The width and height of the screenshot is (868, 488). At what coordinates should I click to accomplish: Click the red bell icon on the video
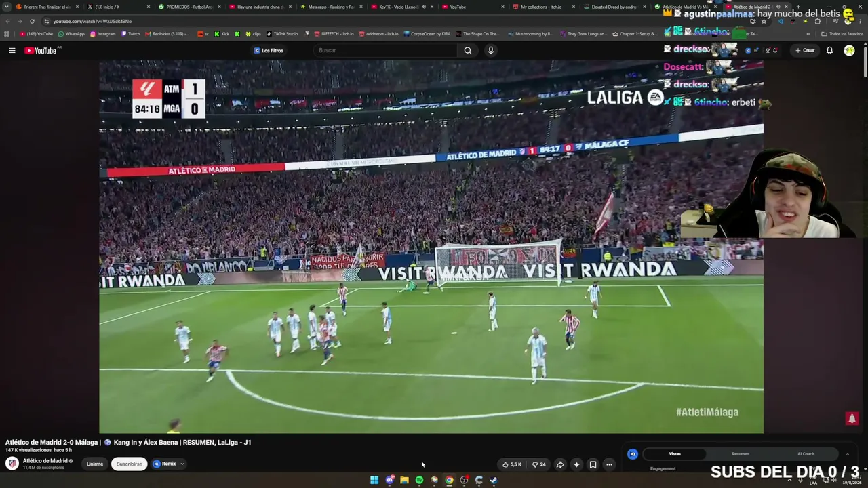[852, 418]
